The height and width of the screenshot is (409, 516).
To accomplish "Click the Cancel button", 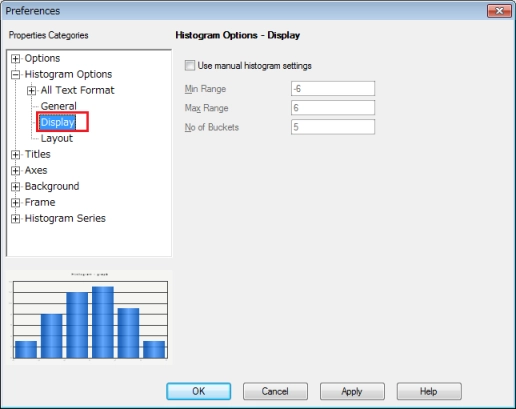I will tap(275, 391).
